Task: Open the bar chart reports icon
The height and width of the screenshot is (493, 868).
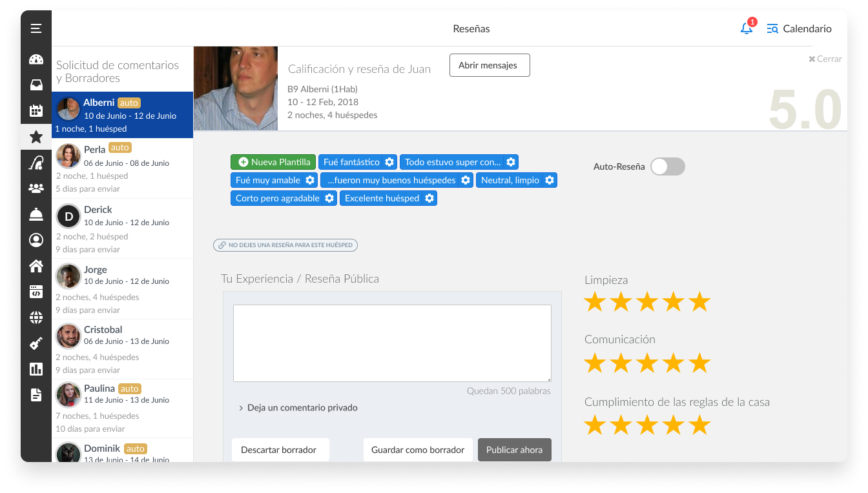Action: 36,369
